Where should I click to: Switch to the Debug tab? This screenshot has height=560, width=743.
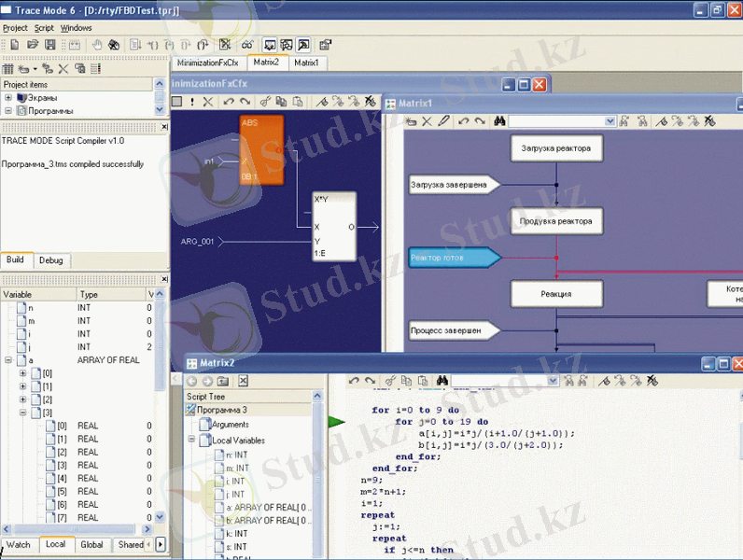coord(51,260)
